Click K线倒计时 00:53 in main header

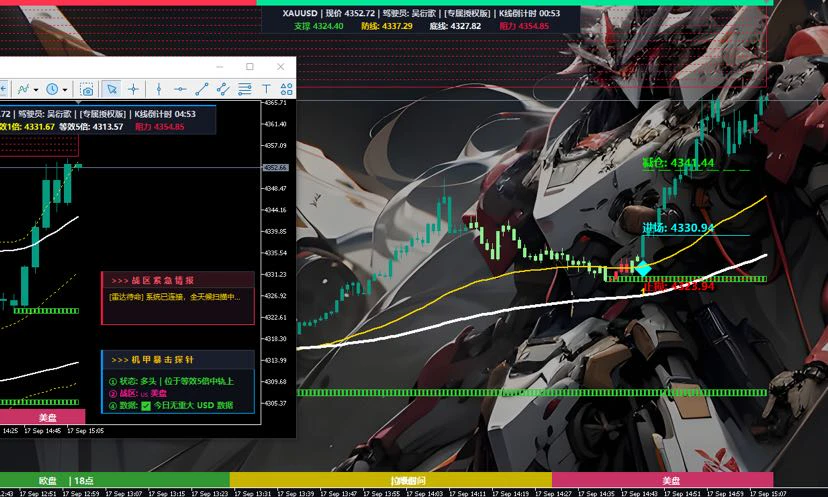click(x=530, y=13)
